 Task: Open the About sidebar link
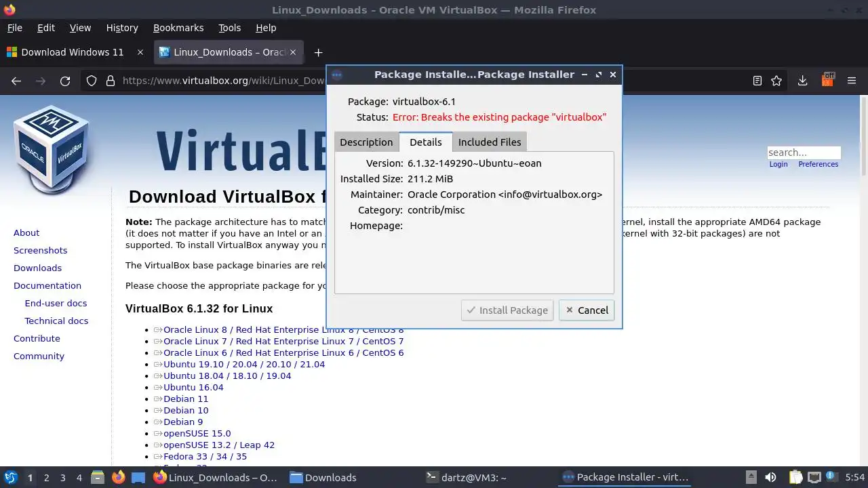26,232
